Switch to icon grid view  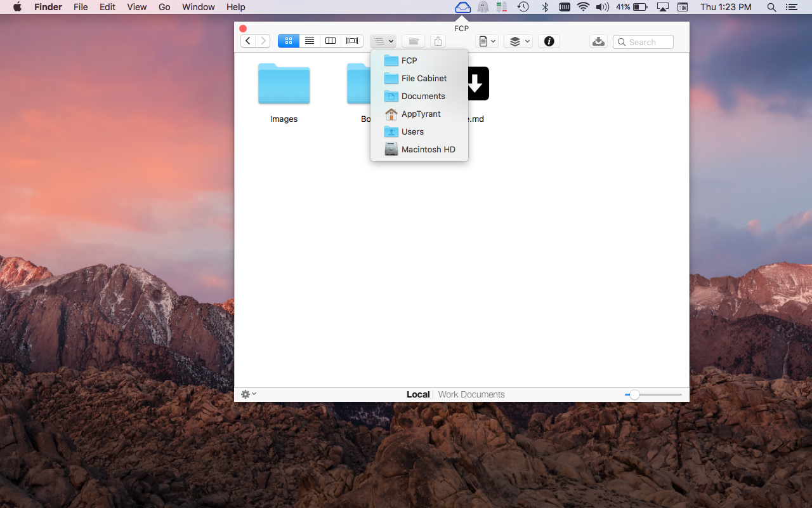(x=289, y=41)
